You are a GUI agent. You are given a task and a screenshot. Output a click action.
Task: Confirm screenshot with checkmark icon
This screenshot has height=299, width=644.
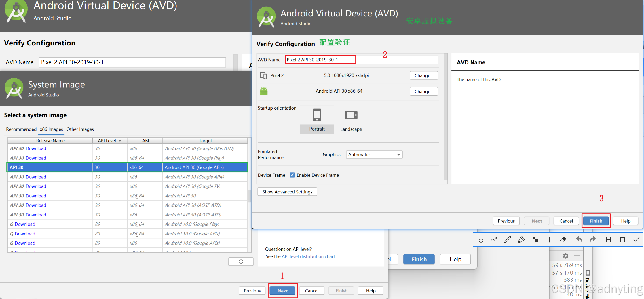(636, 239)
